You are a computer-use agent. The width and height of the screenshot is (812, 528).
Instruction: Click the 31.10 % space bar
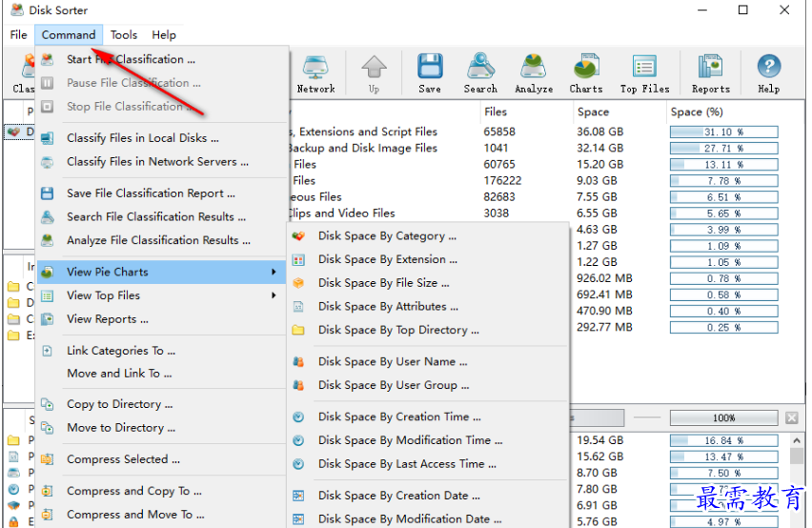coord(724,132)
